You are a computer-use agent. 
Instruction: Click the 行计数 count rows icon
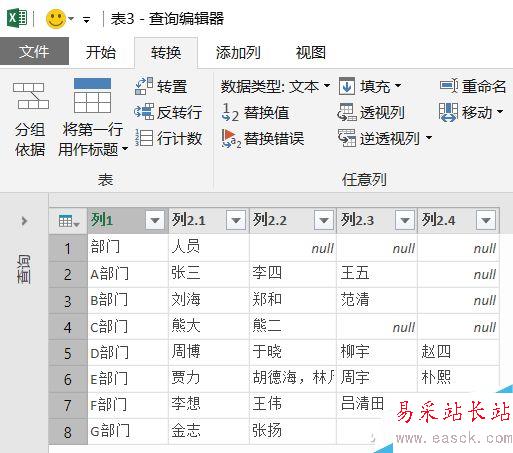(144, 138)
